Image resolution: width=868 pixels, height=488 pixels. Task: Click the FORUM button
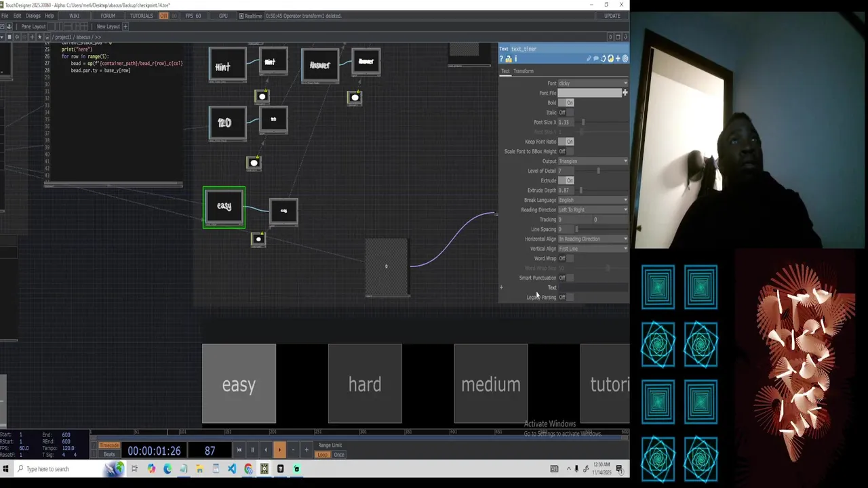click(107, 16)
